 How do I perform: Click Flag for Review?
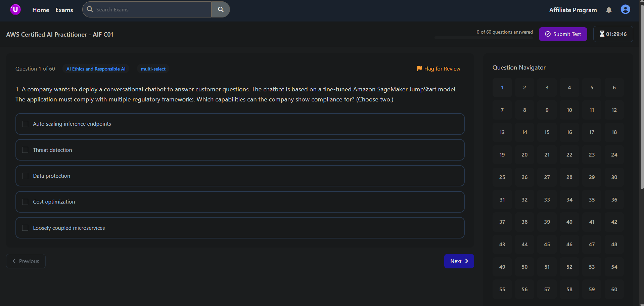439,69
